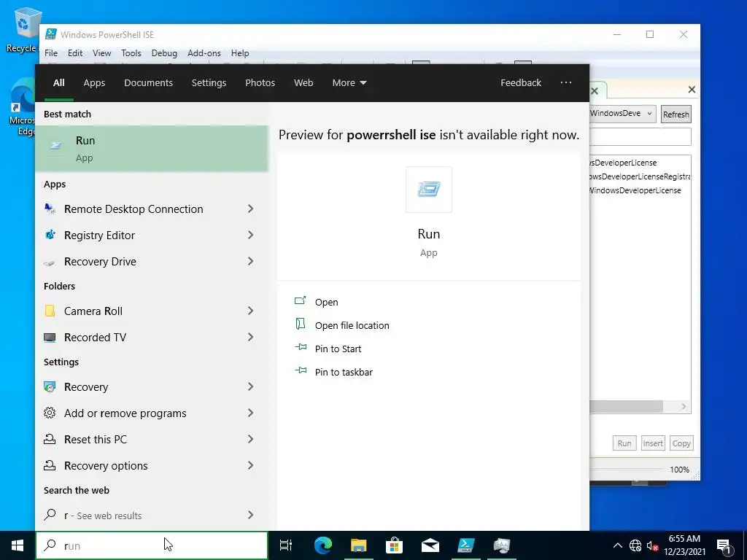The image size is (747, 560).
Task: Click the Recorded TV folder icon
Action: 50,338
